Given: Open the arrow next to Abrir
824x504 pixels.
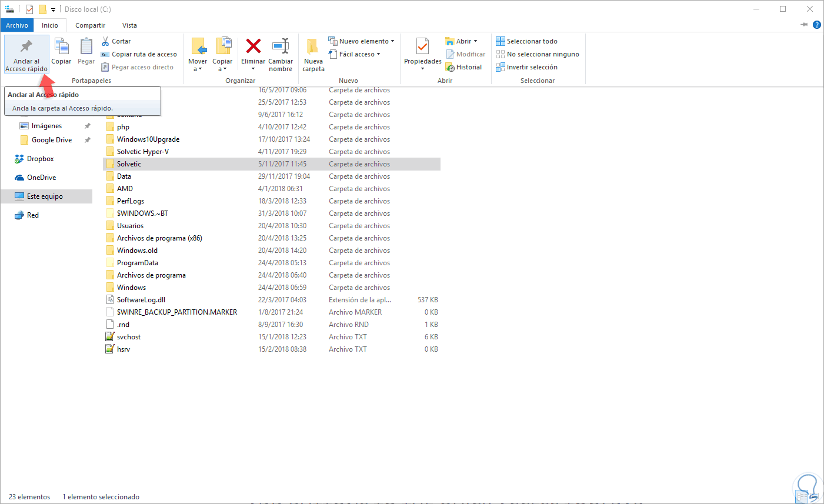Looking at the screenshot, I should 475,41.
